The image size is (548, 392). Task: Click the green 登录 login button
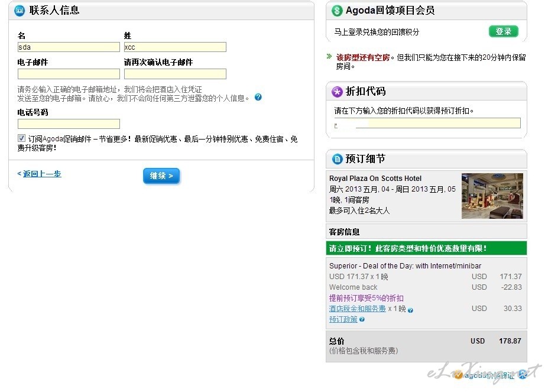click(503, 31)
